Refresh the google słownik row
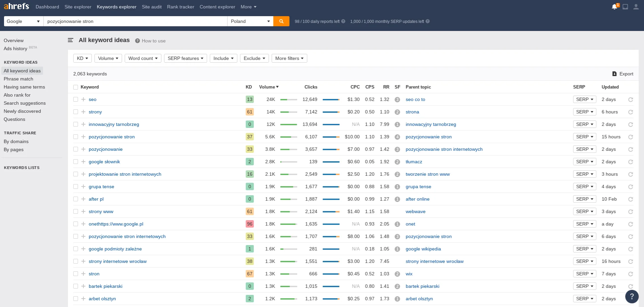Screen dimensions: 644x307 [x=631, y=162]
